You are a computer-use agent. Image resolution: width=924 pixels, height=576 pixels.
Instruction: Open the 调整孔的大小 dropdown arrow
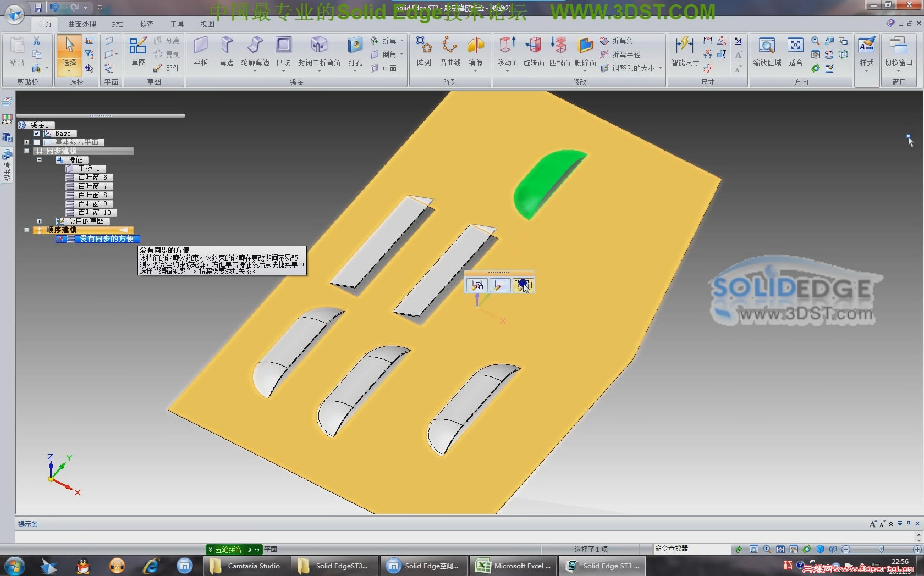pyautogui.click(x=660, y=68)
